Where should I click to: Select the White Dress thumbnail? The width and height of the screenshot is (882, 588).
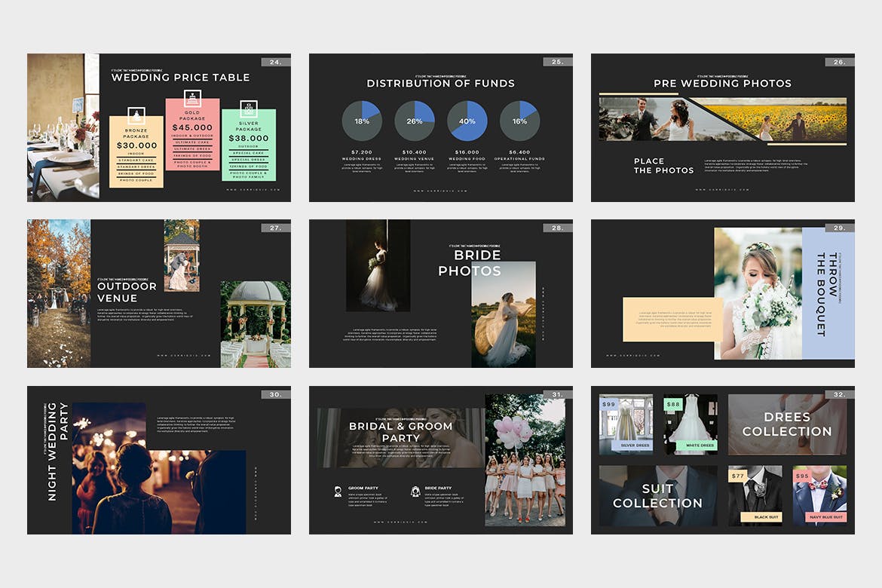pos(691,424)
